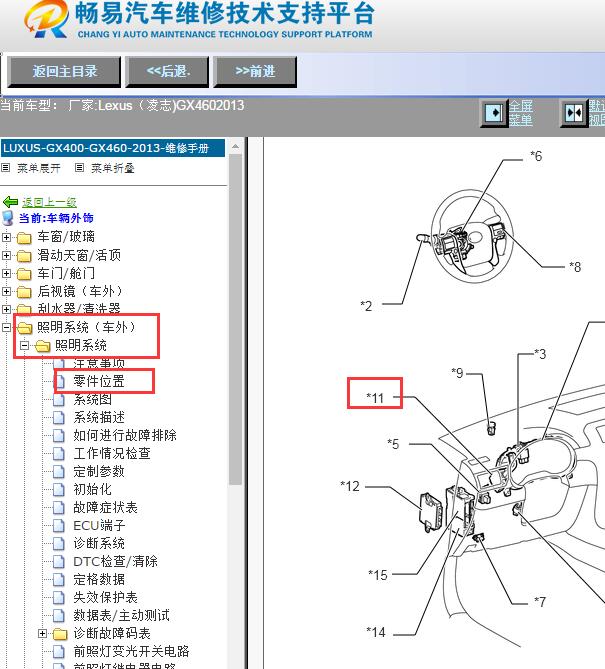Open the 工作情况检查 page
605x669 pixels.
pyautogui.click(x=112, y=453)
